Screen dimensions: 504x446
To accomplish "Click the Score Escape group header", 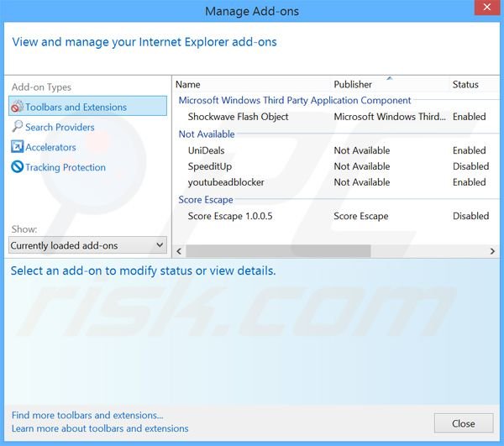I will point(206,200).
